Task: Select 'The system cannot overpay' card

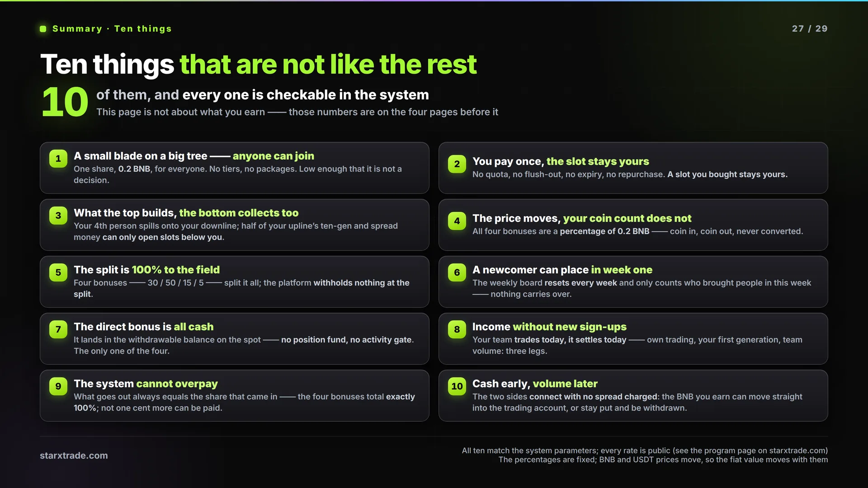Action: [x=235, y=396]
